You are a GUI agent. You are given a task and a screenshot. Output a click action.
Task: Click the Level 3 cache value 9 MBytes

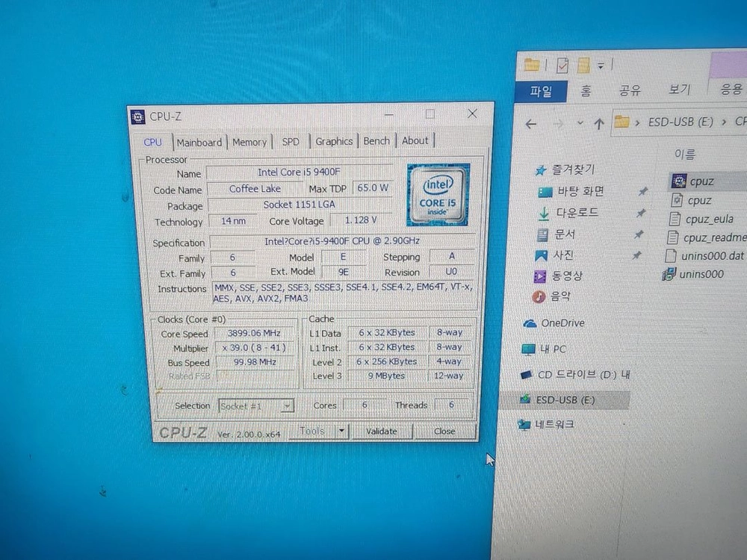pos(386,376)
